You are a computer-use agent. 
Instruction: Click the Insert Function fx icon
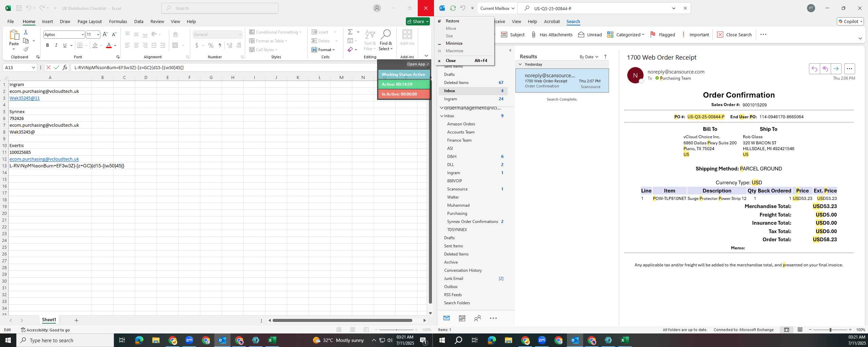click(65, 67)
